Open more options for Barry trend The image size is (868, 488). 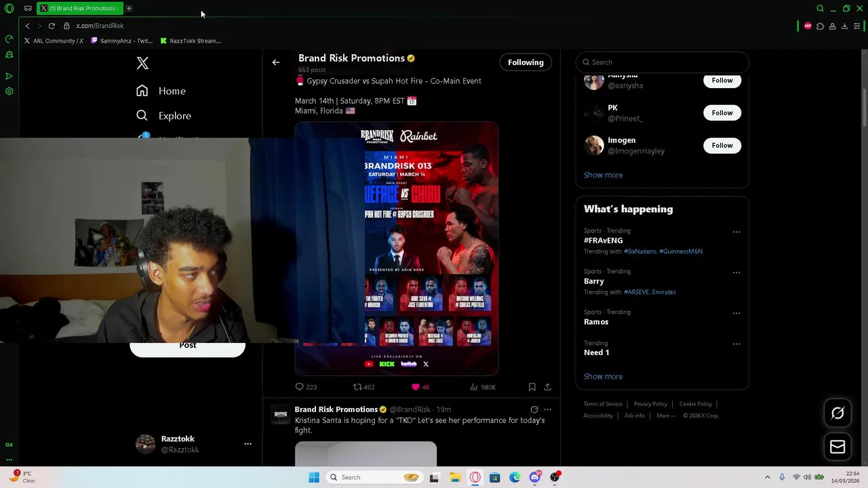[736, 272]
